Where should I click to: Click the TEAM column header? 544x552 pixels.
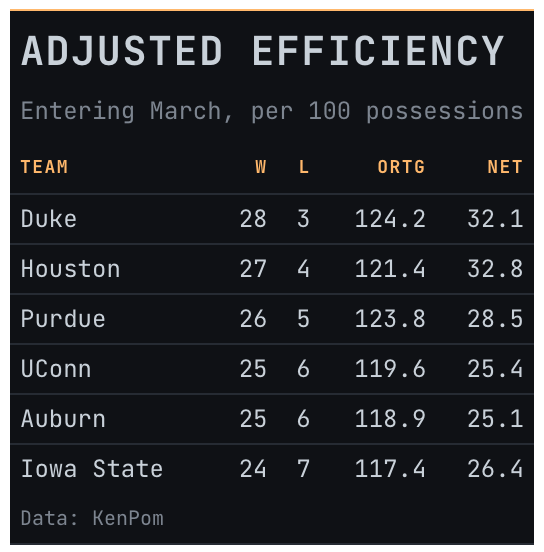[x=44, y=167]
